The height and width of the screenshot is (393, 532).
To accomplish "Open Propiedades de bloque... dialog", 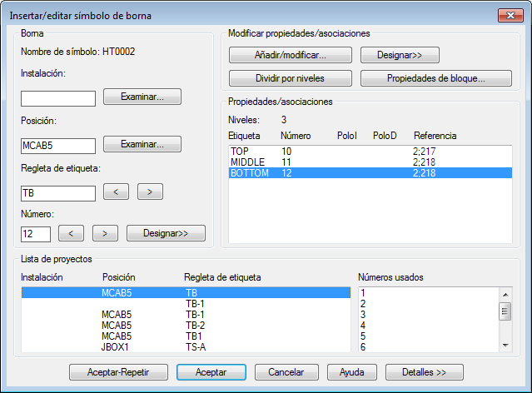I will pos(436,78).
